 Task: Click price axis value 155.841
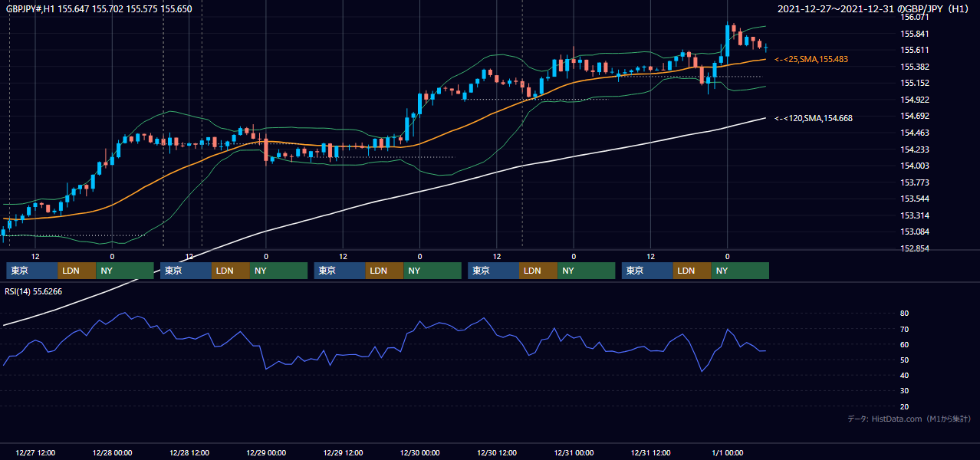pos(915,34)
